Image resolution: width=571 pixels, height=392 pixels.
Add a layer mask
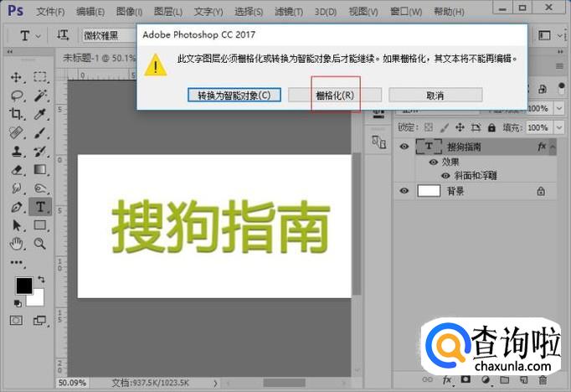point(466,379)
